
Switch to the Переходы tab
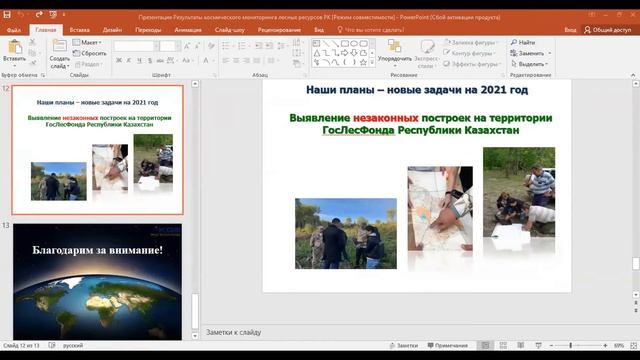(x=148, y=30)
